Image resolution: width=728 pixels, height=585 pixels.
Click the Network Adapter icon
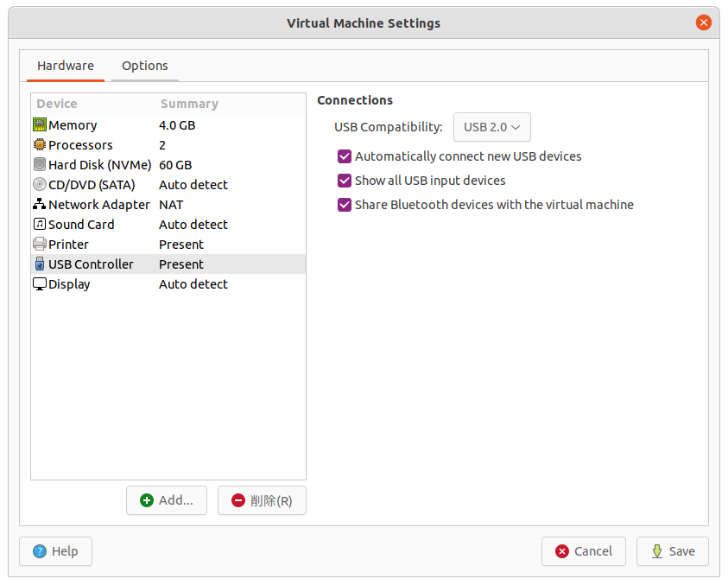pyautogui.click(x=40, y=204)
